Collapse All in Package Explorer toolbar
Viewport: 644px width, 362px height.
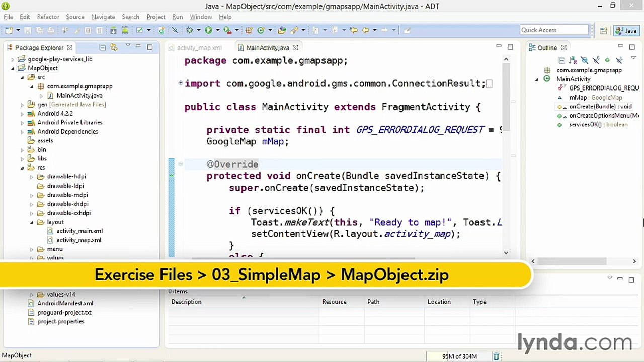(102, 47)
